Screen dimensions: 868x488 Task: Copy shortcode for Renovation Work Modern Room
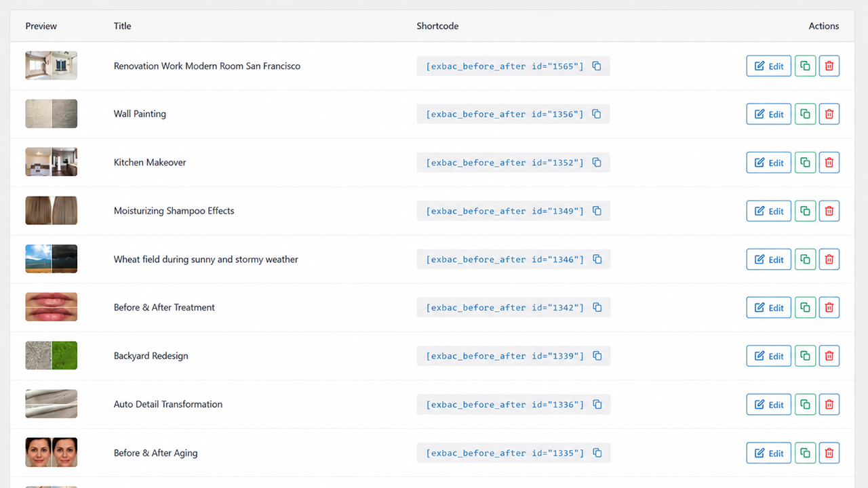[x=597, y=66]
